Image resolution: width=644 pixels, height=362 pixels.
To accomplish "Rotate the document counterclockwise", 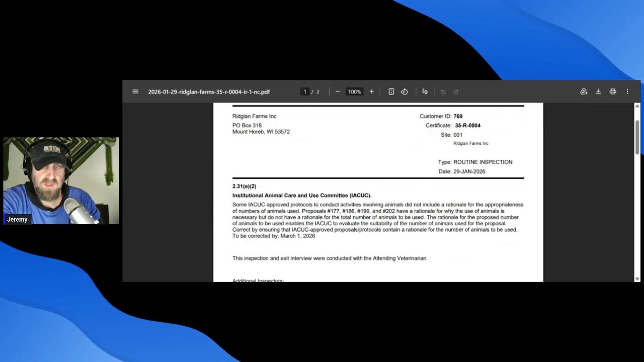I will [404, 92].
